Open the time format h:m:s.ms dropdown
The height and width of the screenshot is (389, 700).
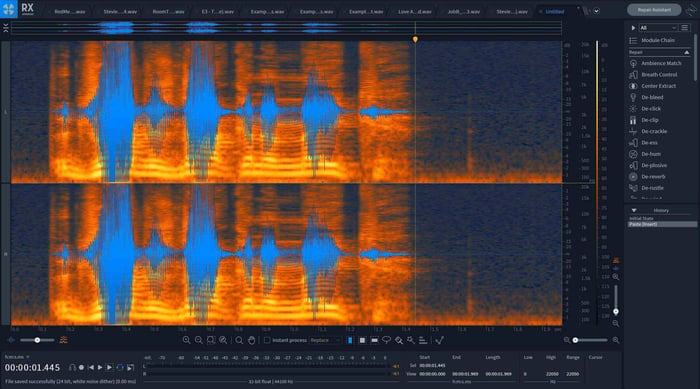[17, 357]
